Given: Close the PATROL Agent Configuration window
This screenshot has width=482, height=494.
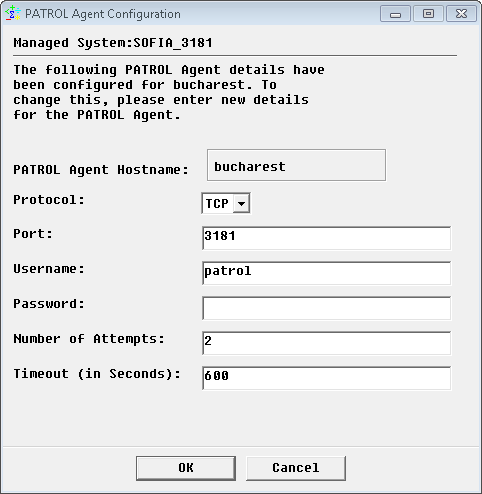Looking at the screenshot, I should pyautogui.click(x=461, y=14).
